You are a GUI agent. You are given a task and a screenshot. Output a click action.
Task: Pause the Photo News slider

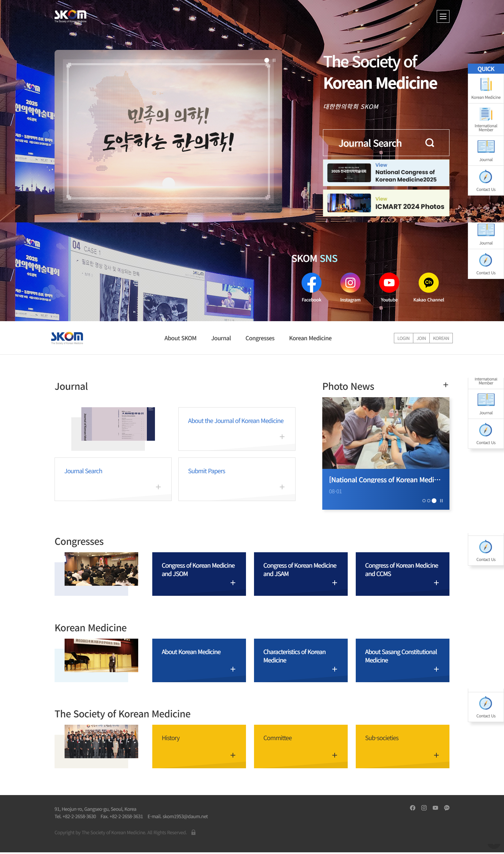coord(441,500)
